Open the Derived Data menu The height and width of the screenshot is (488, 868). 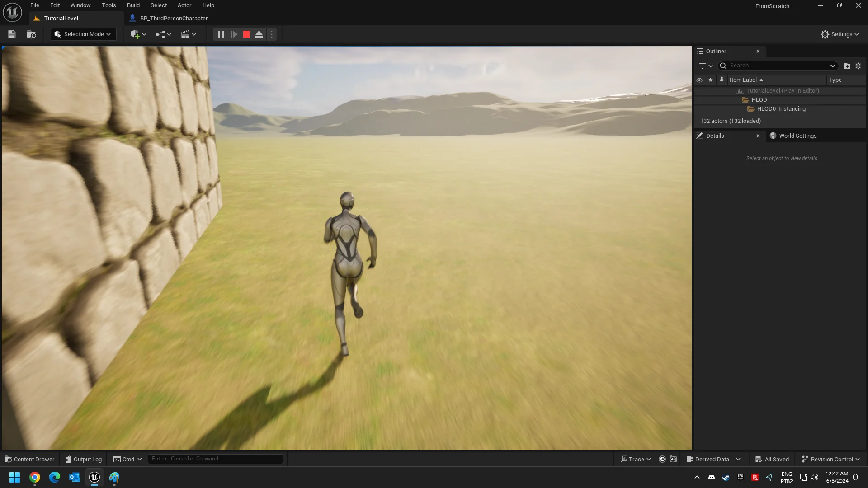click(713, 459)
